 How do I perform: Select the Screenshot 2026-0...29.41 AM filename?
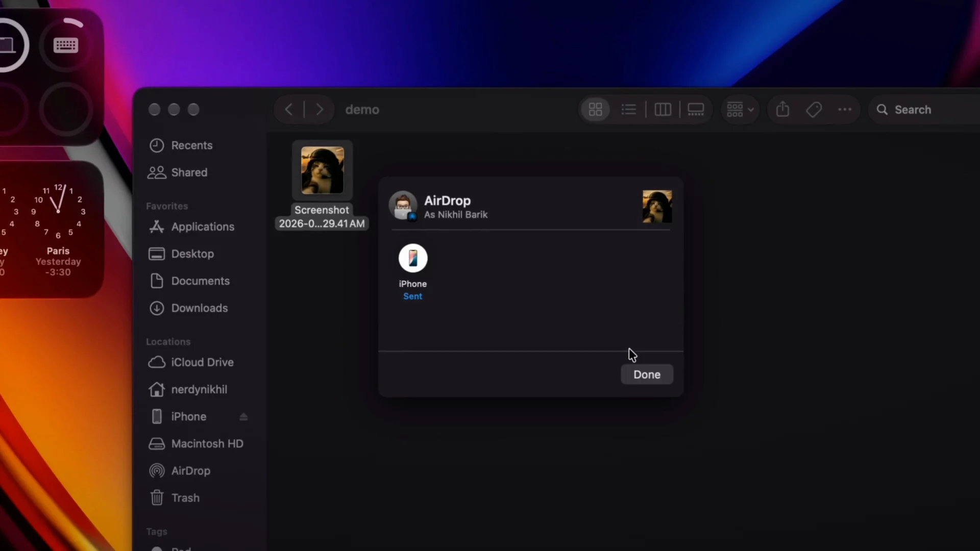pyautogui.click(x=322, y=217)
